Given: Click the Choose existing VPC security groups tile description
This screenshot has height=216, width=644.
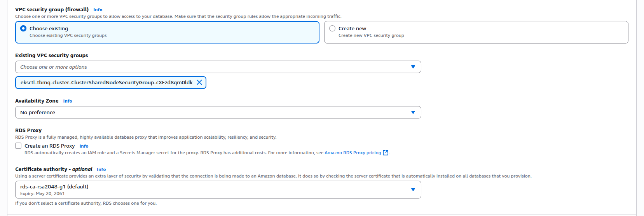Looking at the screenshot, I should click(x=68, y=35).
